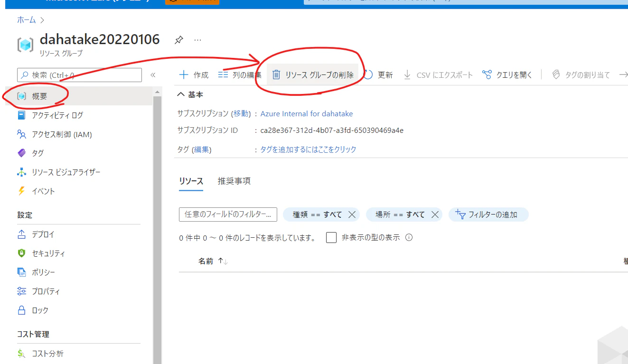Open the ellipsis more options menu

(198, 40)
